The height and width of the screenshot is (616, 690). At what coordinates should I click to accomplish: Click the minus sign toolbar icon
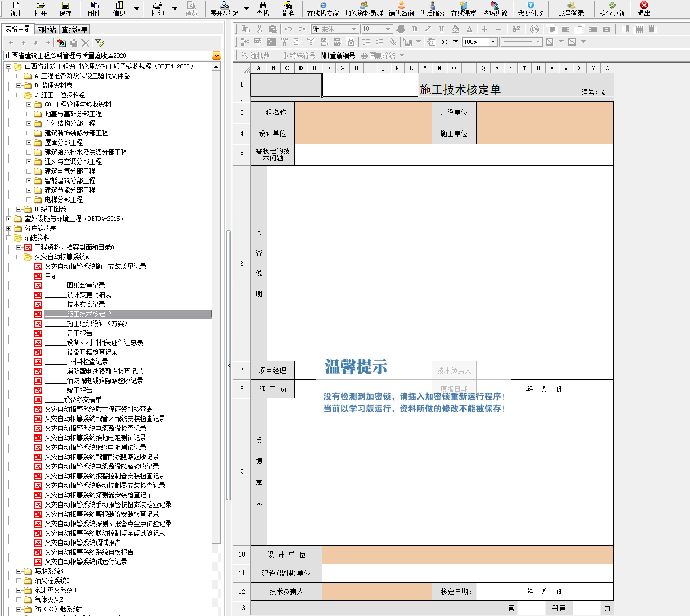click(x=498, y=29)
